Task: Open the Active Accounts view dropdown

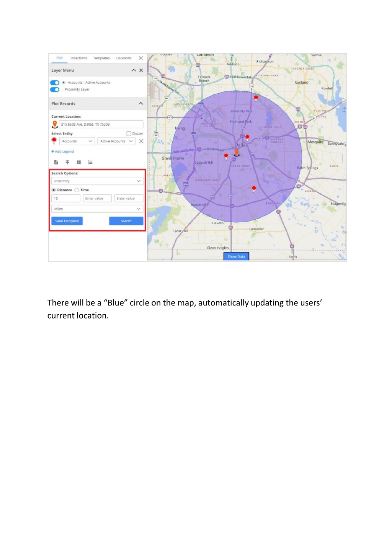Action: tap(116, 141)
